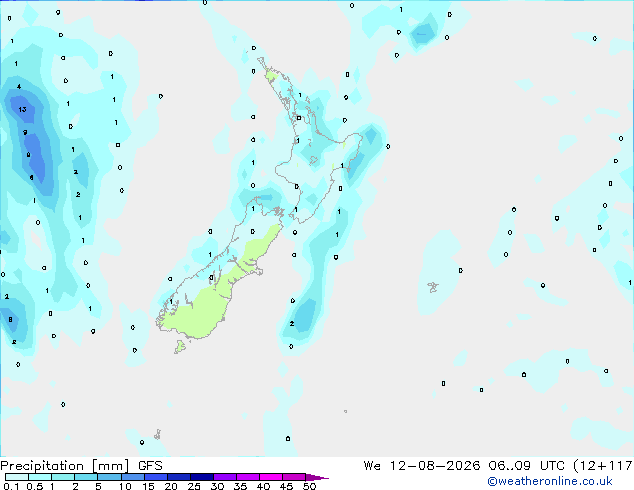Pick the 1–2 mm legend swatch
The image size is (634, 490).
pos(63,477)
